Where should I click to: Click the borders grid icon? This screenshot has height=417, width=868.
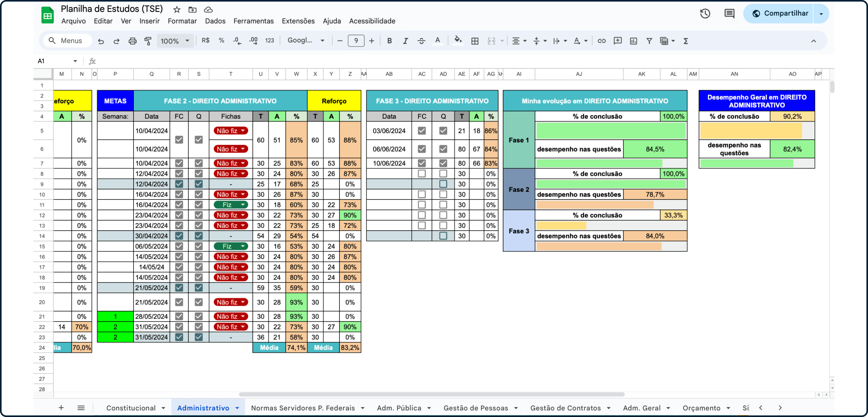pyautogui.click(x=475, y=41)
